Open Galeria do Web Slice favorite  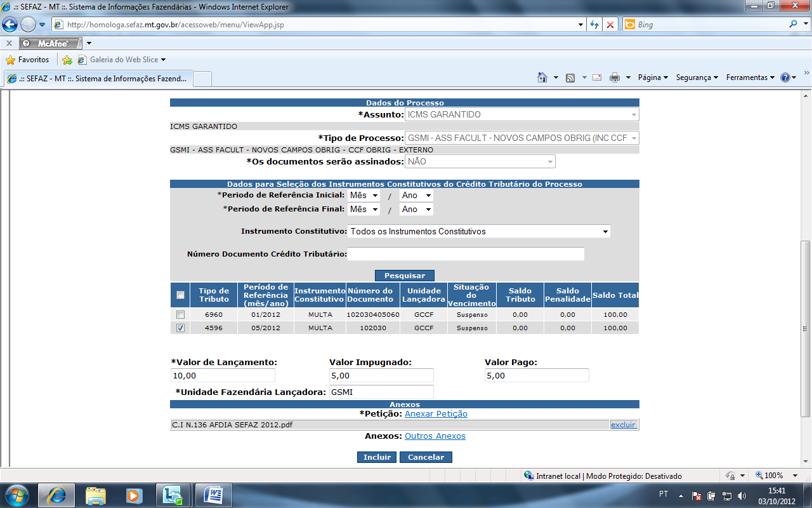122,60
